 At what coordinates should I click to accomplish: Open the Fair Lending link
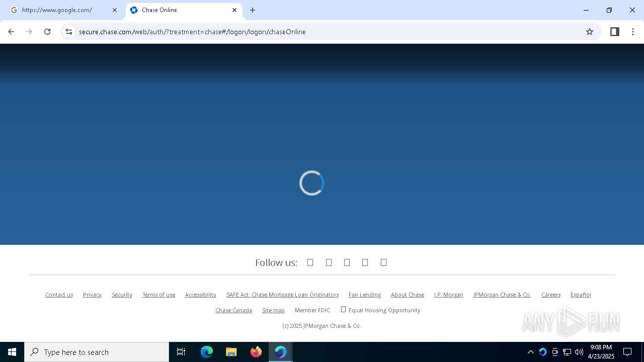[x=365, y=295]
